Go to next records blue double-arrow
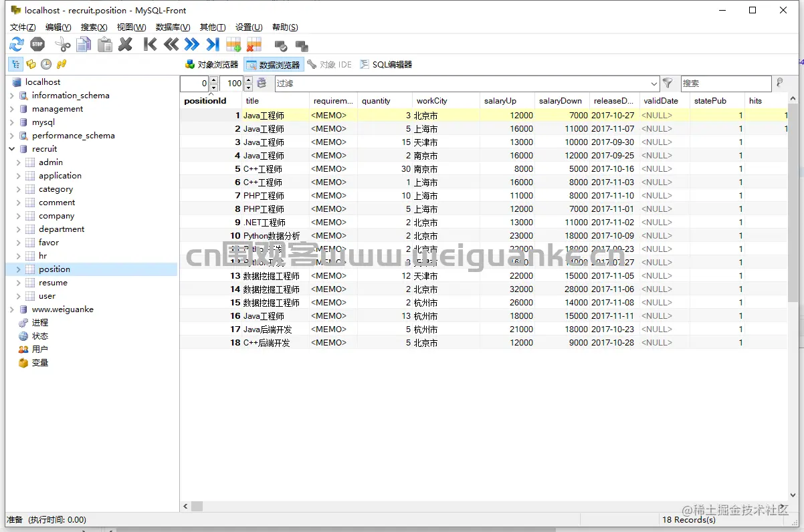Image resolution: width=804 pixels, height=532 pixels. 192,45
